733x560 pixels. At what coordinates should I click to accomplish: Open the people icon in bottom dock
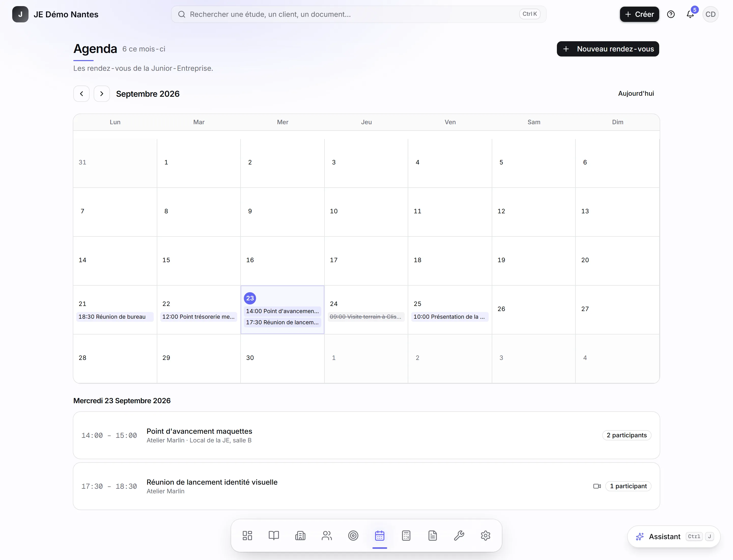(x=327, y=535)
